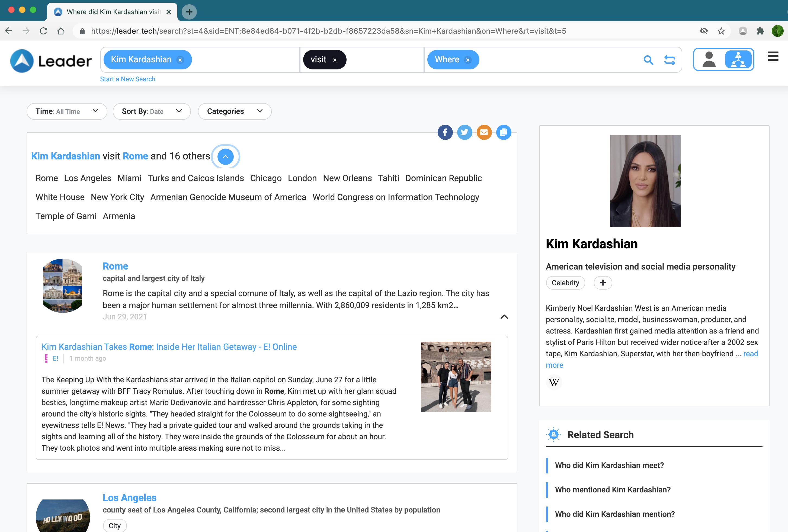Click the Kim Kardashian profile photo

point(645,181)
